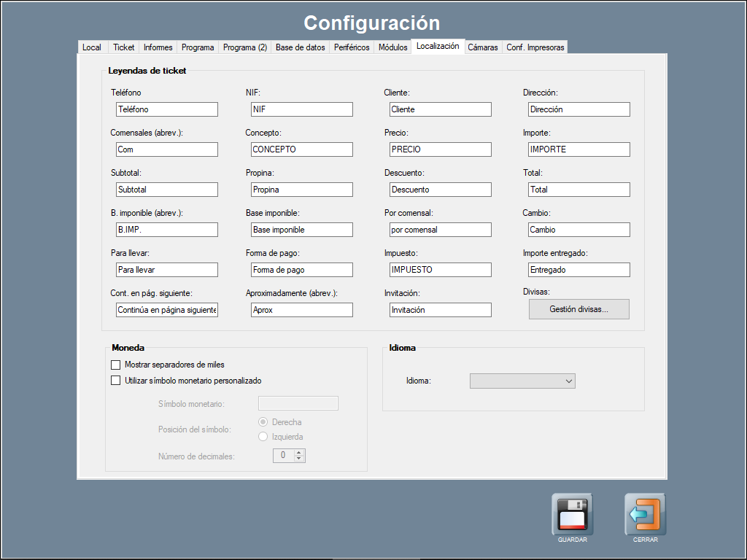Click the Importe entregado text field
The height and width of the screenshot is (560, 747).
pos(578,270)
